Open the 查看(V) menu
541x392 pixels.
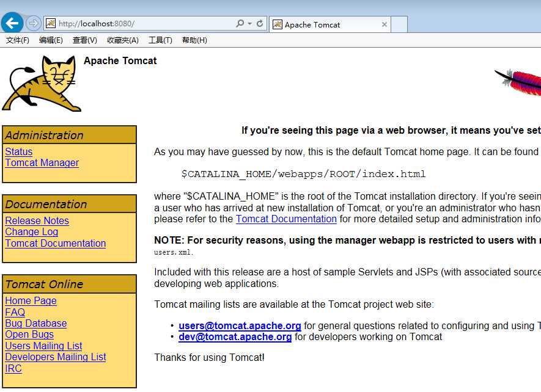(85, 40)
